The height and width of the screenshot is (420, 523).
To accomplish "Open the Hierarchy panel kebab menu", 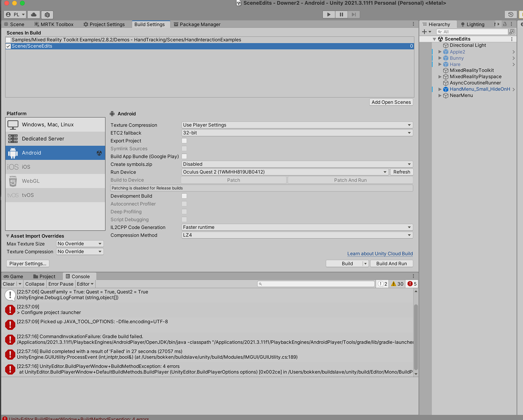I will [x=512, y=24].
